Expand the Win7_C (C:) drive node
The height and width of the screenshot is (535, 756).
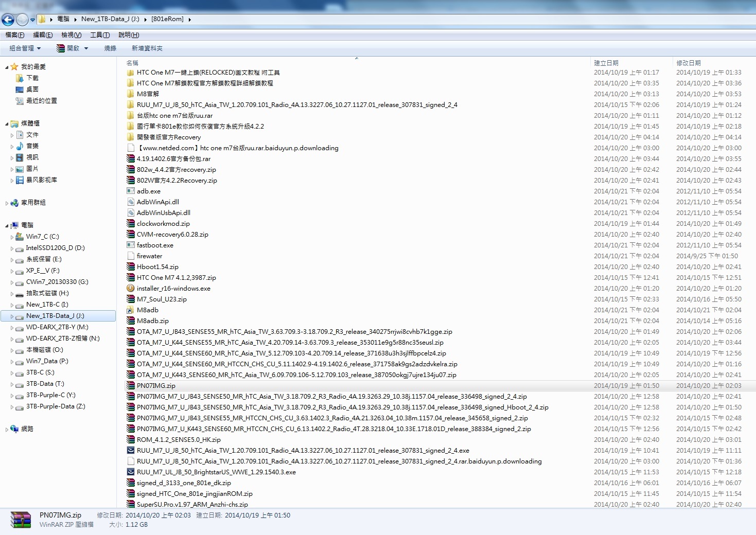click(x=12, y=237)
